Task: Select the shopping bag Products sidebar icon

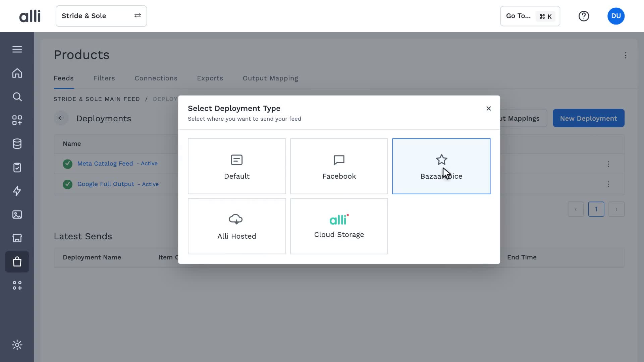Action: 17,262
